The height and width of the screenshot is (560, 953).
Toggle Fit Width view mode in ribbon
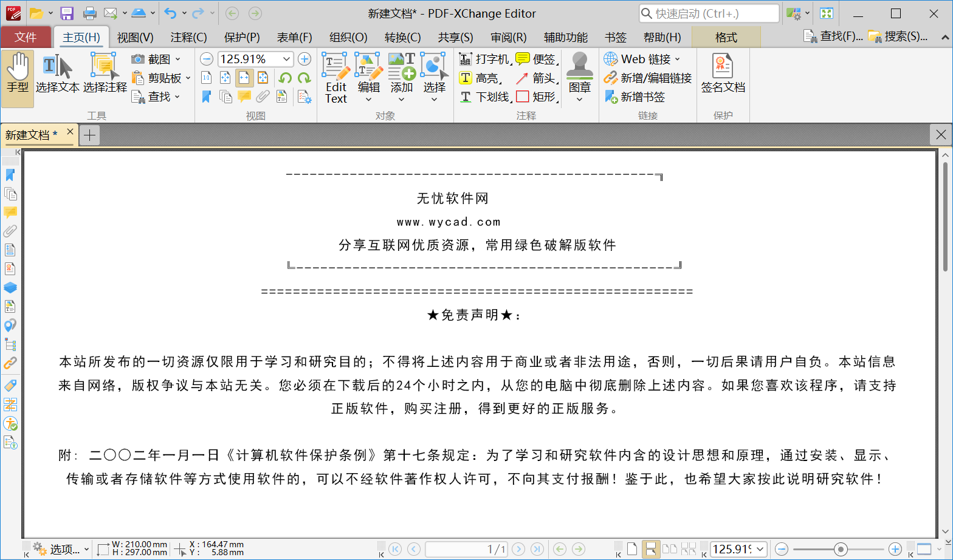pos(244,78)
